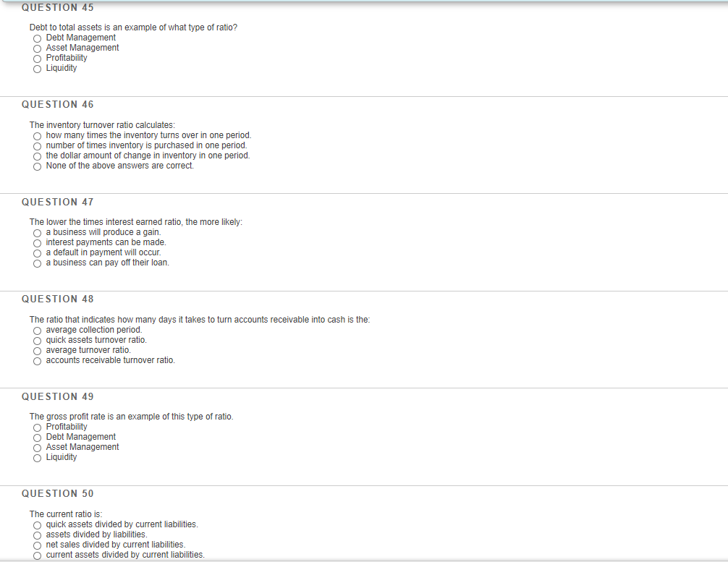Pick 'average collection period' answer
This screenshot has height=562, width=728.
(x=37, y=331)
